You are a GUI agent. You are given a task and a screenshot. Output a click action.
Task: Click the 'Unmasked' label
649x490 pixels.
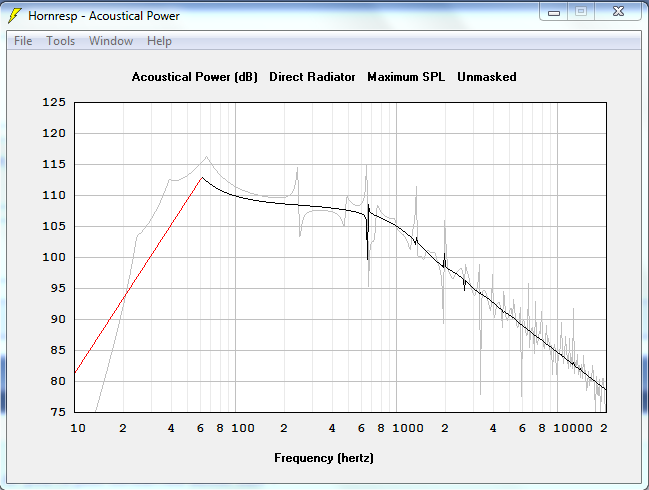point(487,77)
